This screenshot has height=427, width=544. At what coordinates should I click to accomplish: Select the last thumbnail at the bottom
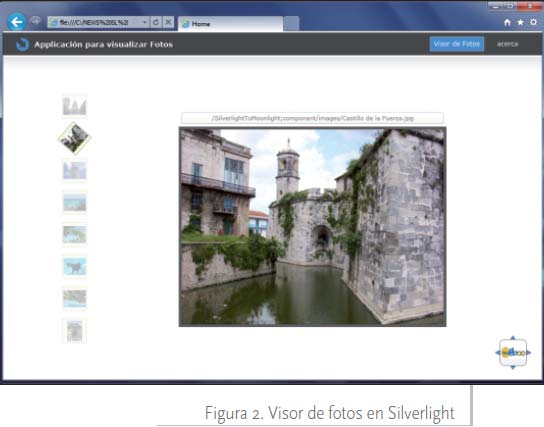coord(75,331)
